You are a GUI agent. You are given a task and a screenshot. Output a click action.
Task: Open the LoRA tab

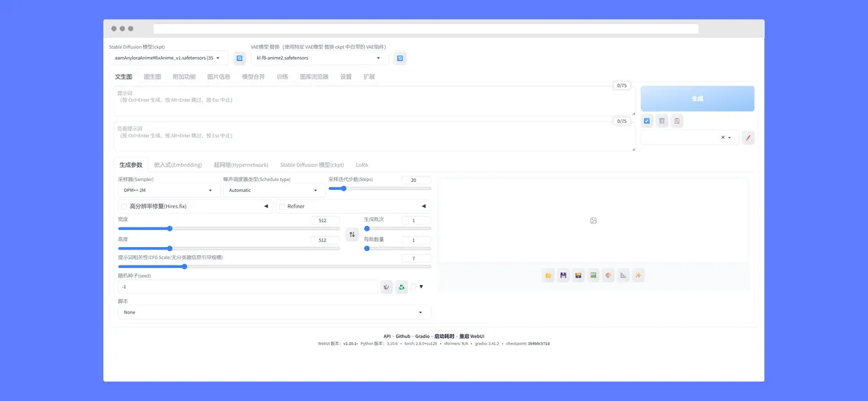[362, 165]
